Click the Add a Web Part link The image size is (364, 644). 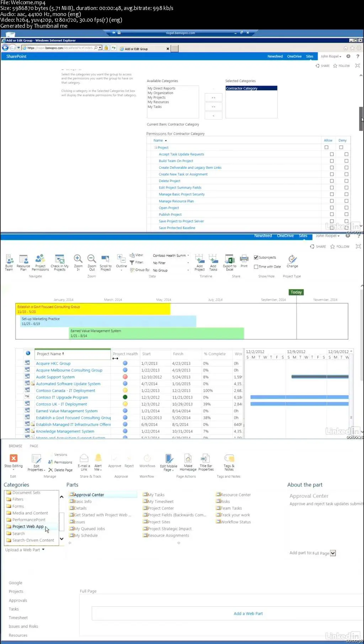tap(248, 613)
